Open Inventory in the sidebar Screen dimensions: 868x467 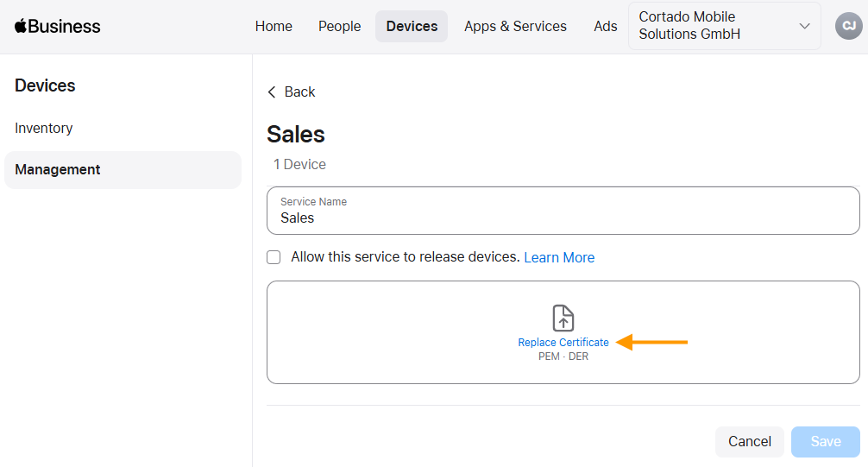click(x=44, y=128)
